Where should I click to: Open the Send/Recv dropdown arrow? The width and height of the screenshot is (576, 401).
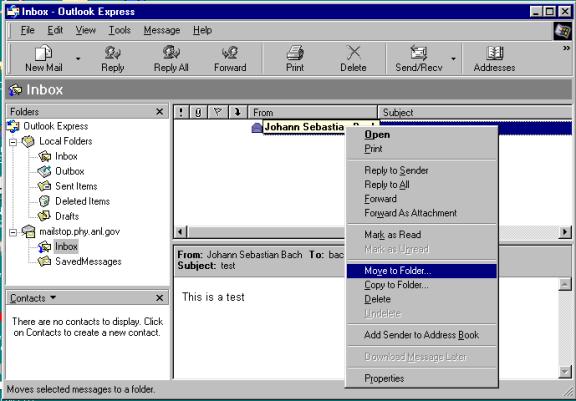pyautogui.click(x=453, y=59)
